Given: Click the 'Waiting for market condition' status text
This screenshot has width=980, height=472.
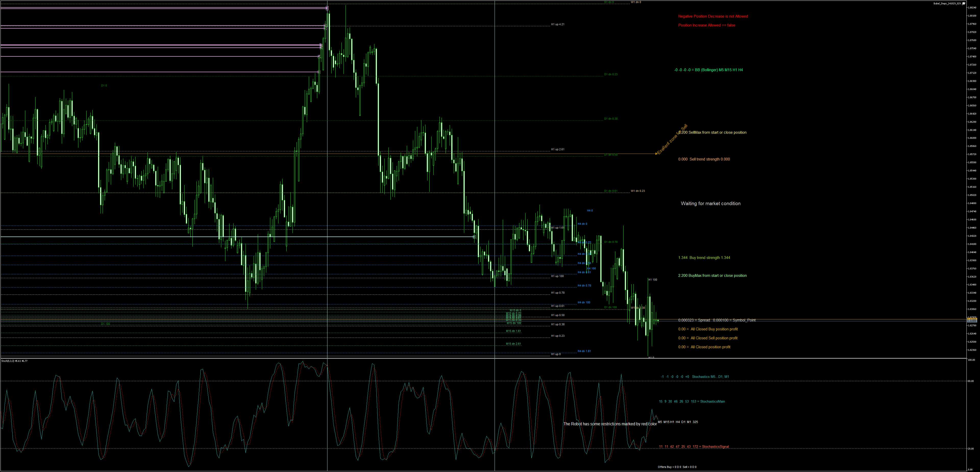Looking at the screenshot, I should pyautogui.click(x=710, y=204).
